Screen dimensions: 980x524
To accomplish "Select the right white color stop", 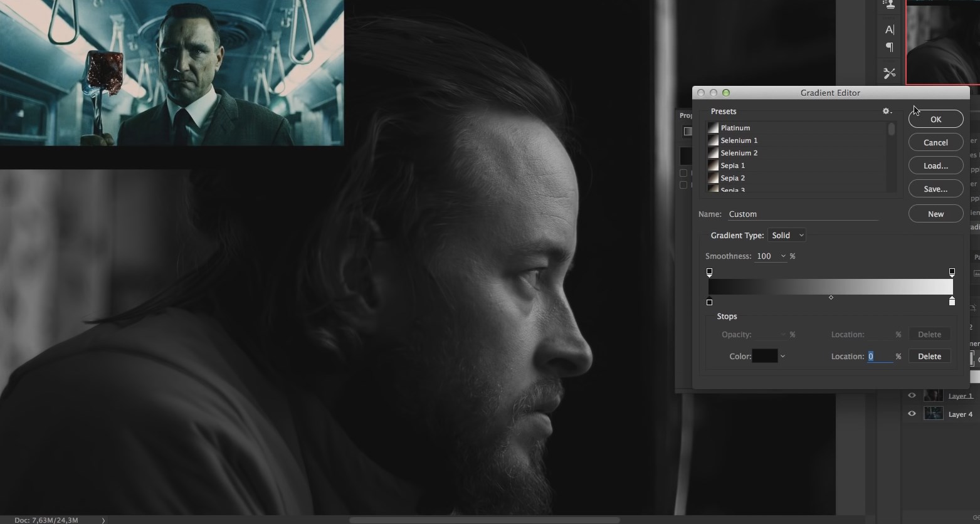I will coord(952,301).
